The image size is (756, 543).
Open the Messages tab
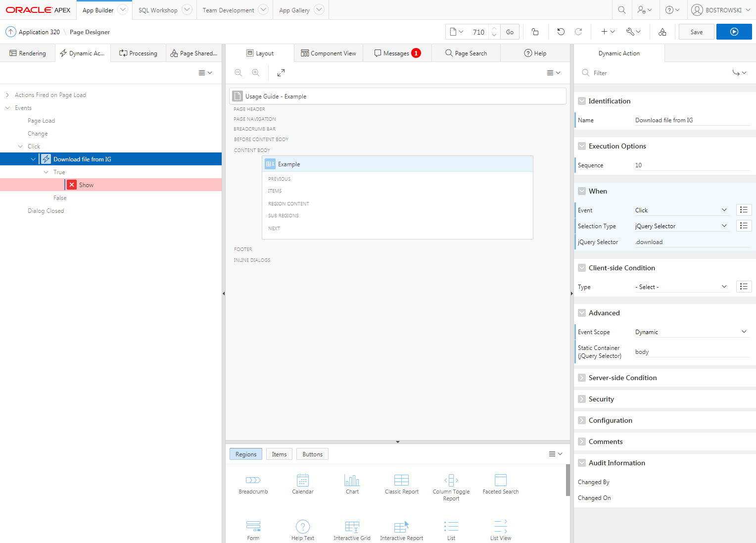pos(397,53)
